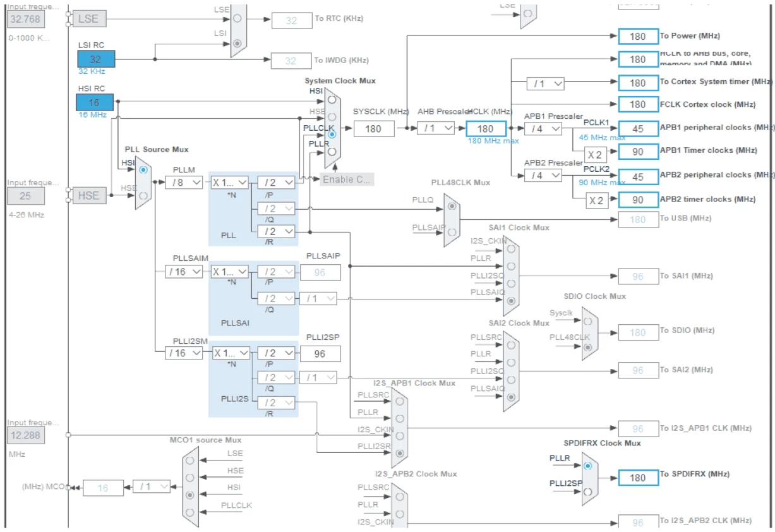Click the 12.288 I2S input frequency field
775x532 pixels.
(26, 435)
